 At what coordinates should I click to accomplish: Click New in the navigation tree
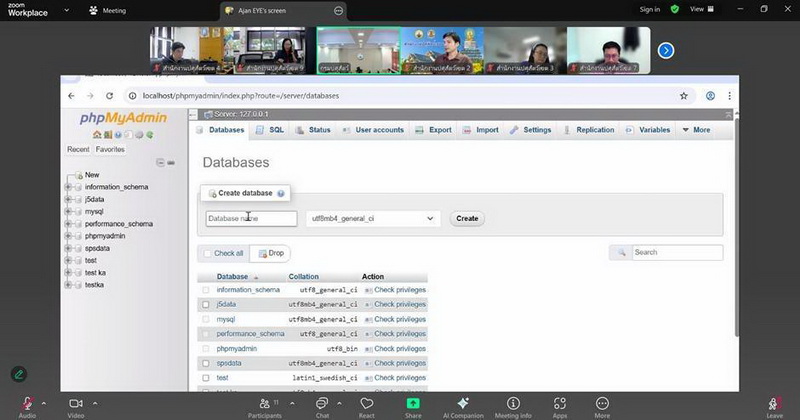(92, 175)
